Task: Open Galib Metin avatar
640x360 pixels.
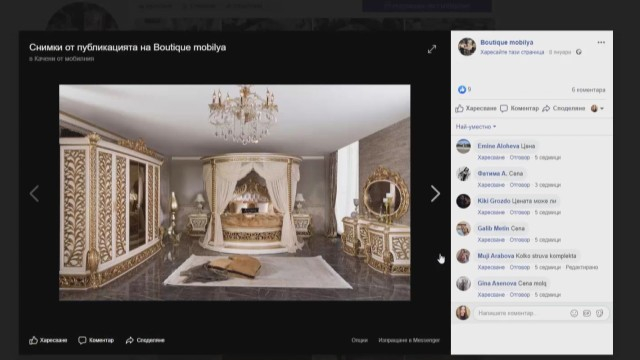Action: tap(463, 229)
